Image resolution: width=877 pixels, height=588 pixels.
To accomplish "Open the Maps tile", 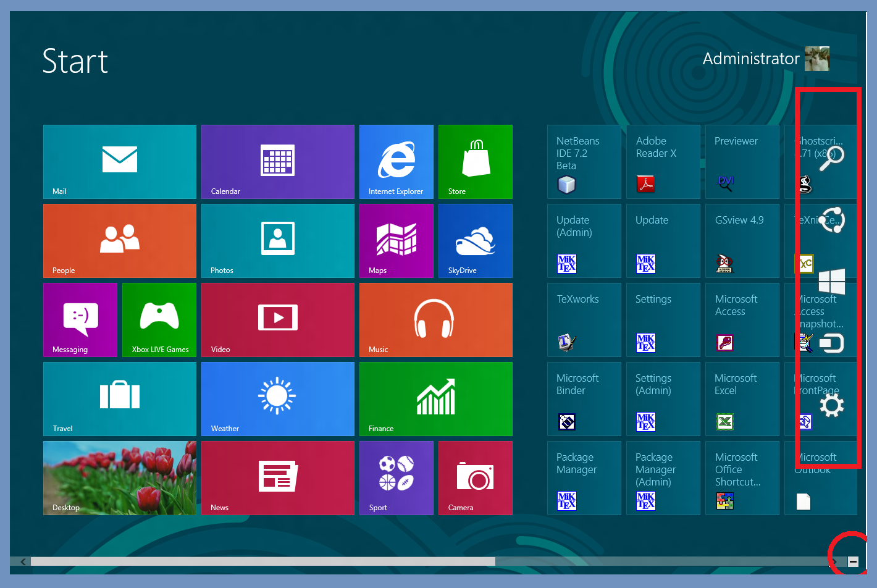I will pyautogui.click(x=397, y=241).
